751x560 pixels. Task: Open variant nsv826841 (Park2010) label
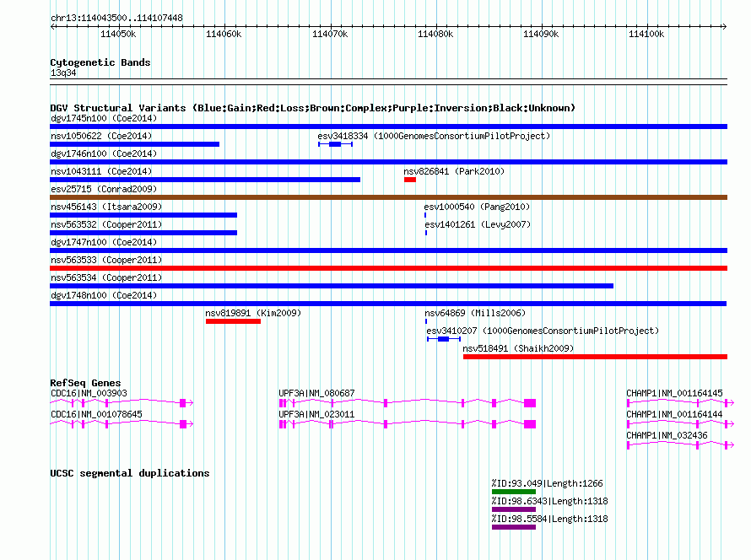coord(454,171)
